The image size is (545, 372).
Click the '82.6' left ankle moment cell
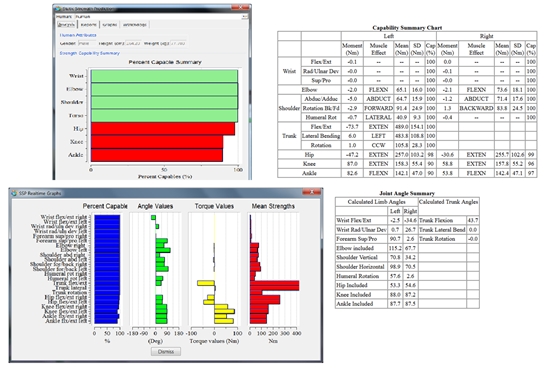click(x=352, y=173)
